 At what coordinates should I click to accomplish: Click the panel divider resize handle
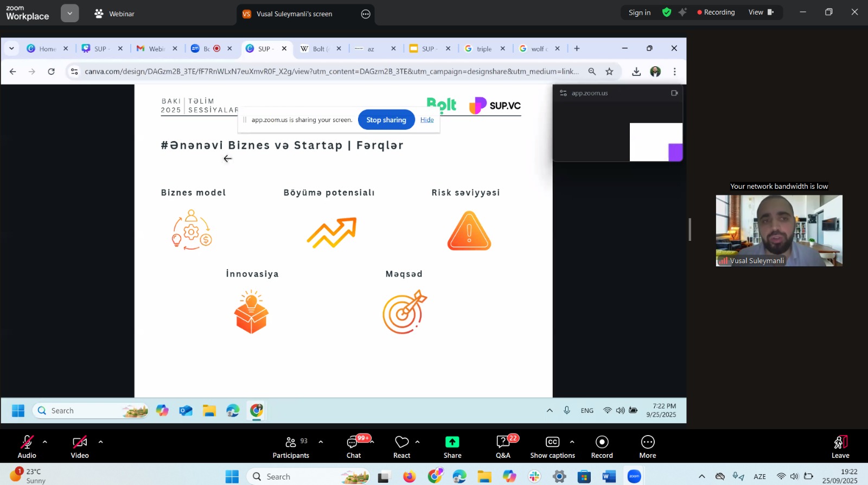(690, 229)
